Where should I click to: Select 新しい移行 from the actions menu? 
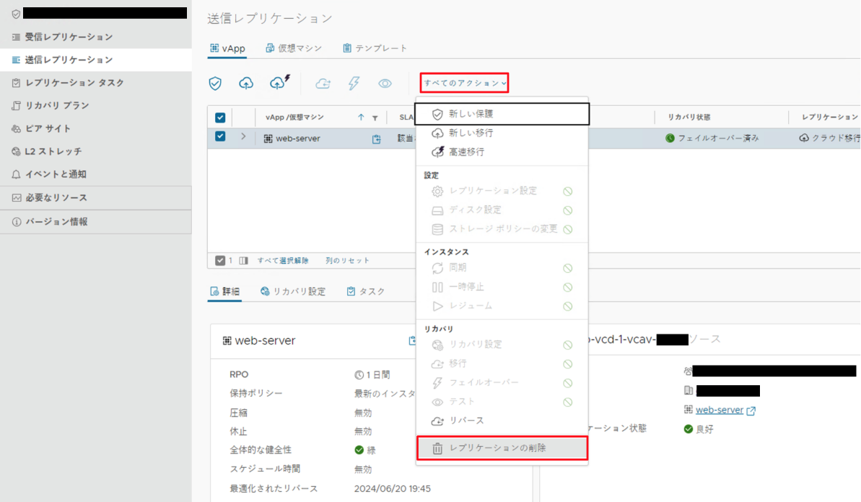point(502,133)
